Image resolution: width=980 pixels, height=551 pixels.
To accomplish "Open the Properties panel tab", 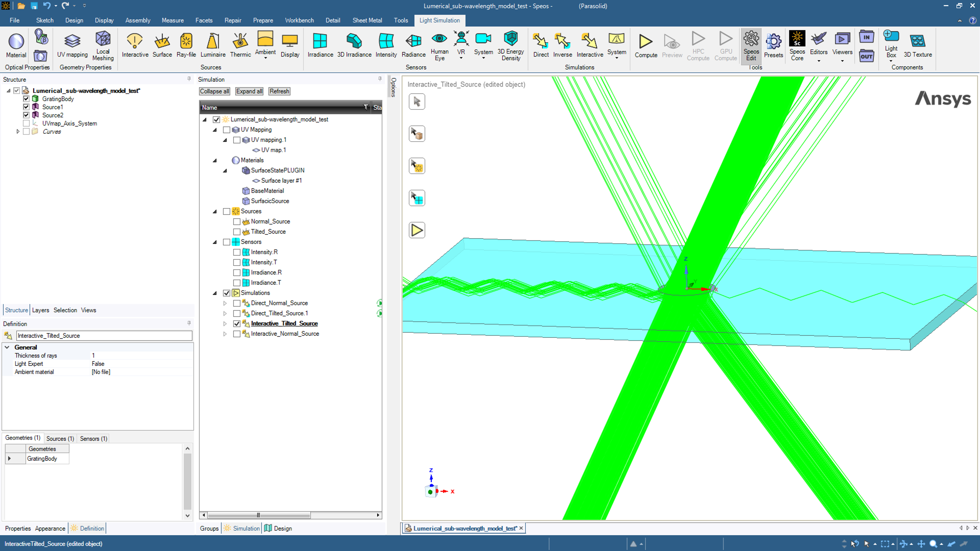I will pos(18,528).
